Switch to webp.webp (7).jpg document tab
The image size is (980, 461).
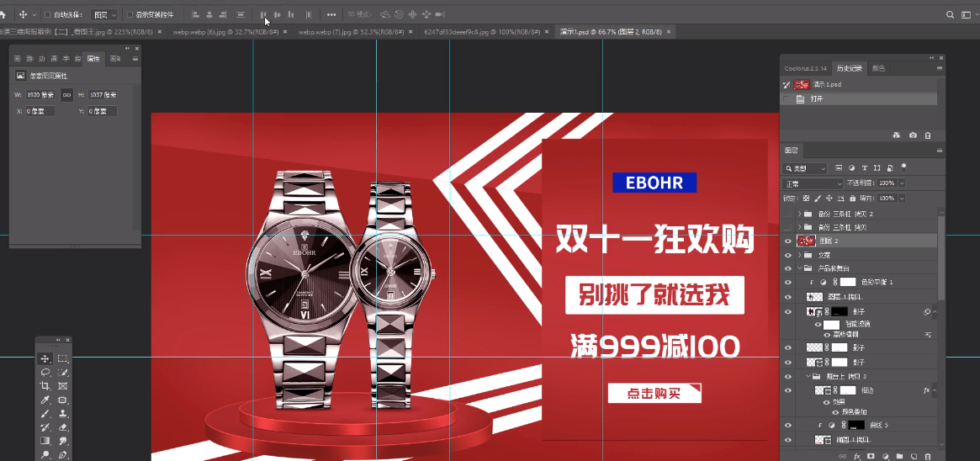(x=352, y=31)
